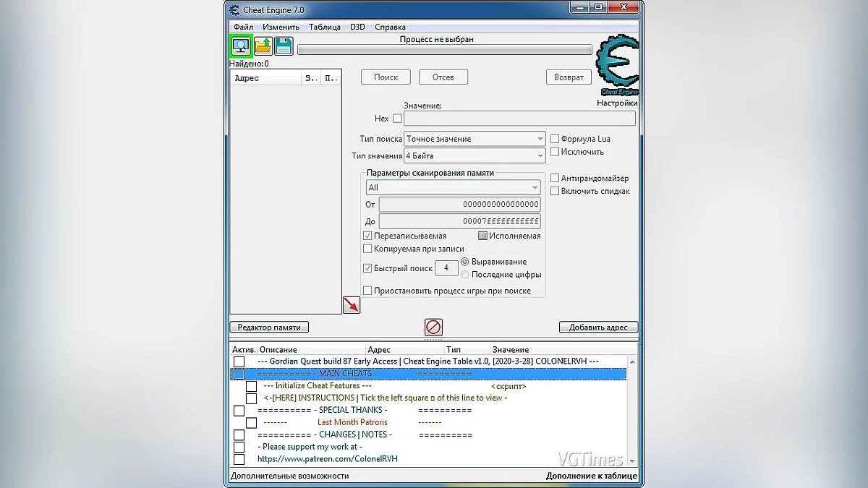Activate Initialize Cheat Features script checkbox

click(251, 386)
